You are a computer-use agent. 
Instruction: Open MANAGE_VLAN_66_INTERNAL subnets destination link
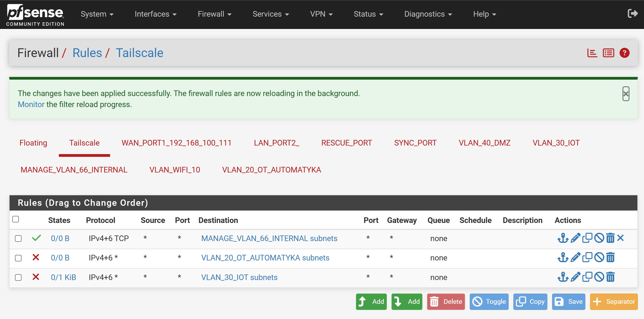pos(269,238)
